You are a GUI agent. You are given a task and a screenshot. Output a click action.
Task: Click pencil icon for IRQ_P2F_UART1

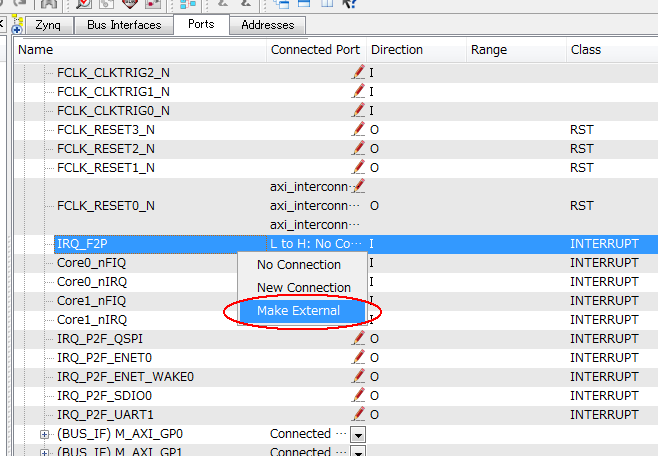(358, 414)
